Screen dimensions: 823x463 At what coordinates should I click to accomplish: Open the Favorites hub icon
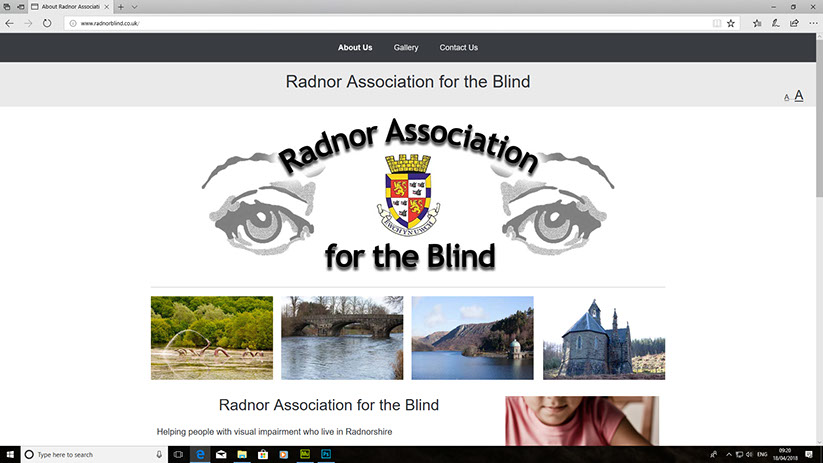pos(757,23)
